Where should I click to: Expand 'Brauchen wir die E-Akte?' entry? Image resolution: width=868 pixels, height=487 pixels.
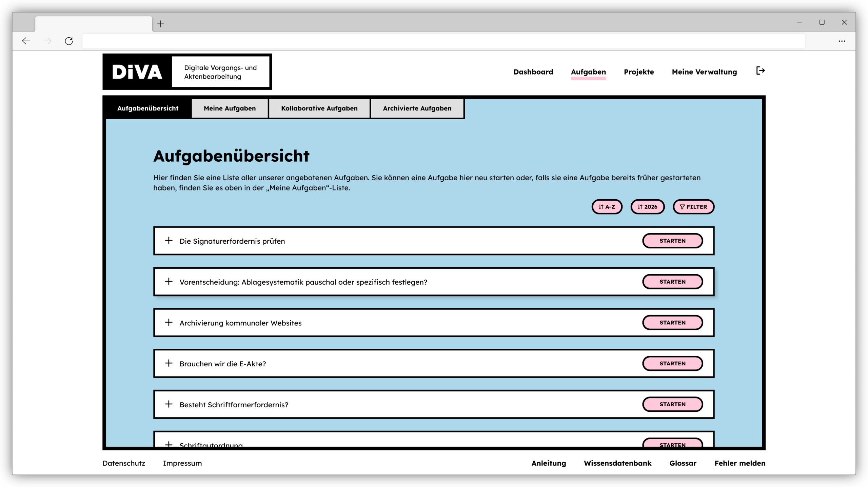pyautogui.click(x=169, y=363)
